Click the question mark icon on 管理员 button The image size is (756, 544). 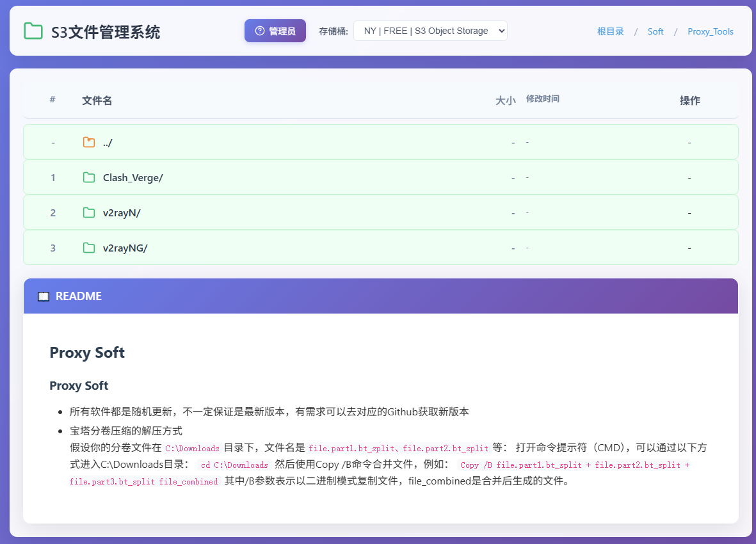(x=260, y=31)
